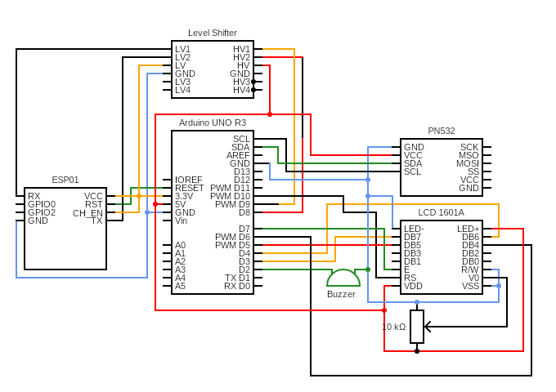The width and height of the screenshot is (556, 392).
Task: Select the PWM D9 pin label
Action: point(232,204)
